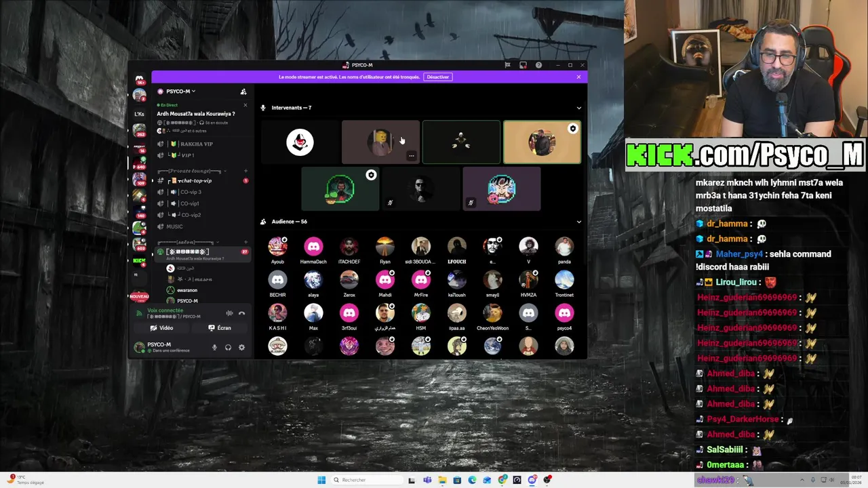Open audience member HVMZA
Viewport: 868px width, 488px height.
pos(528,283)
